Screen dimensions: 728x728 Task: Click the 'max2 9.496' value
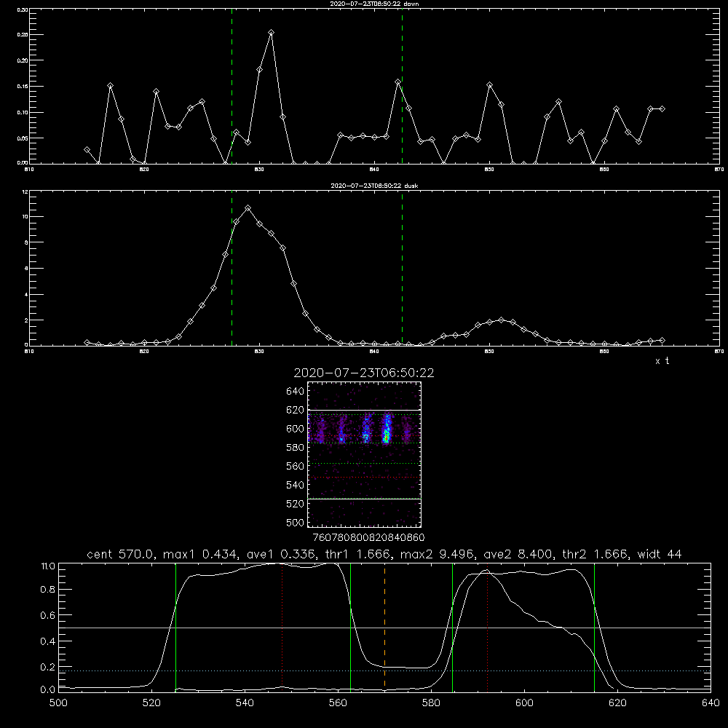pos(438,554)
